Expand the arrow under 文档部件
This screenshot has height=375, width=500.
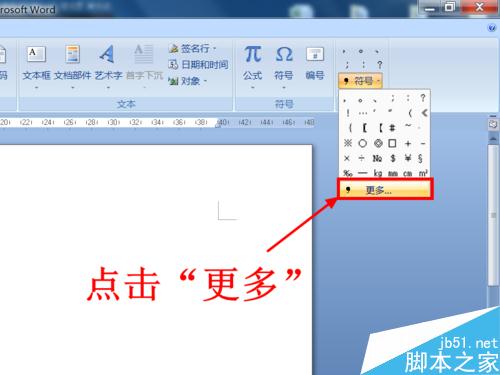pyautogui.click(x=72, y=88)
